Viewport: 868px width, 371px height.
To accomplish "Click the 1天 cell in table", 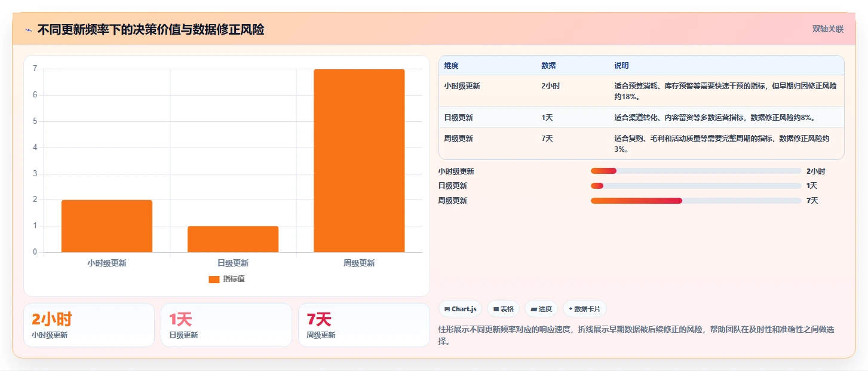I will [547, 118].
